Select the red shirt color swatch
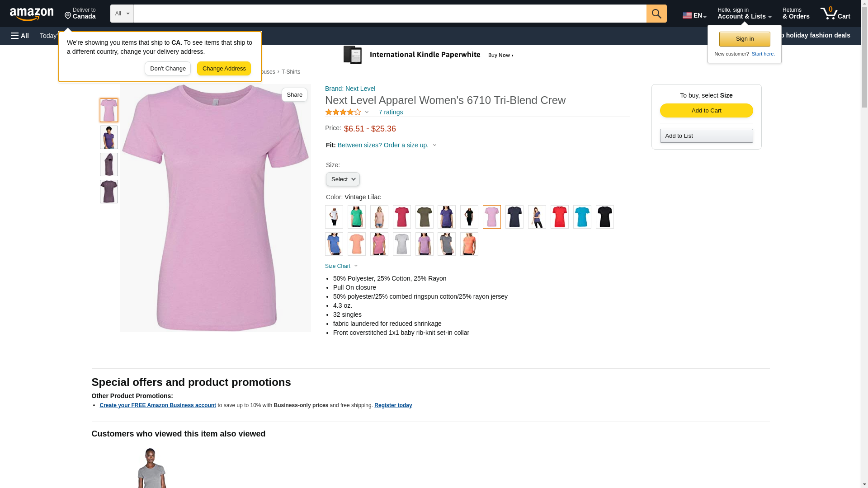This screenshot has width=868, height=488. (x=559, y=217)
